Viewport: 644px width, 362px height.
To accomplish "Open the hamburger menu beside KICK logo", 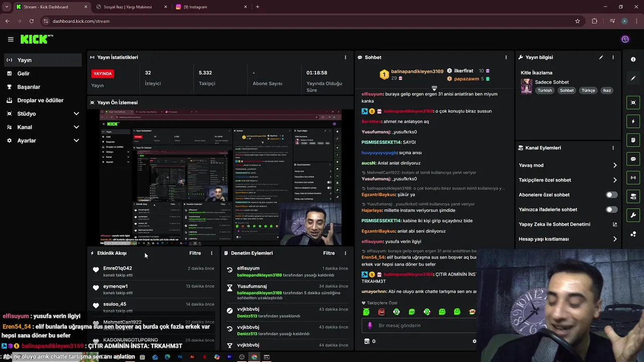I will (11, 39).
